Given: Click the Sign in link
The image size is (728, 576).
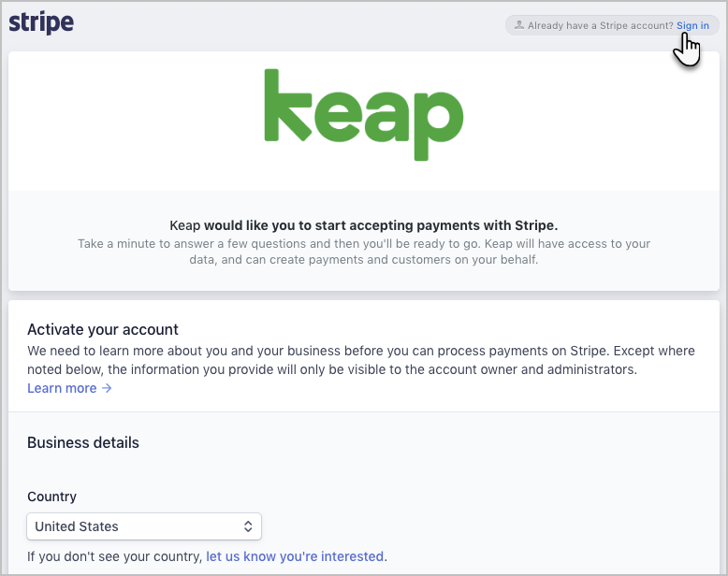Looking at the screenshot, I should 692,25.
